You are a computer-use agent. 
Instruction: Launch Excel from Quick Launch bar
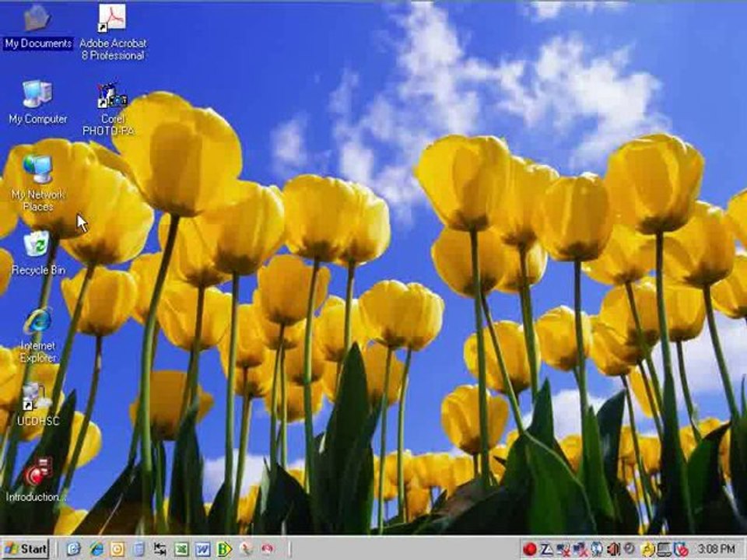click(181, 550)
